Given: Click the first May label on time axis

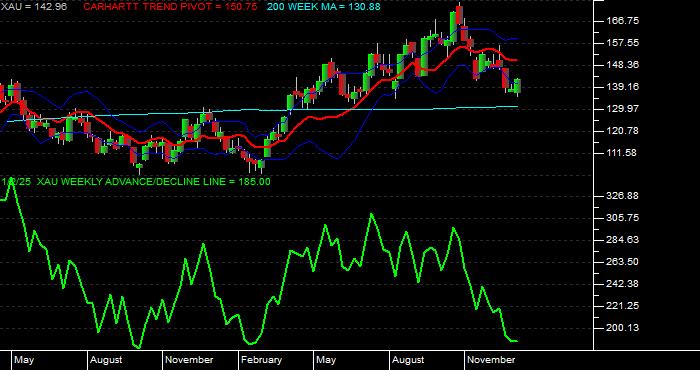Looking at the screenshot, I should click(x=24, y=360).
